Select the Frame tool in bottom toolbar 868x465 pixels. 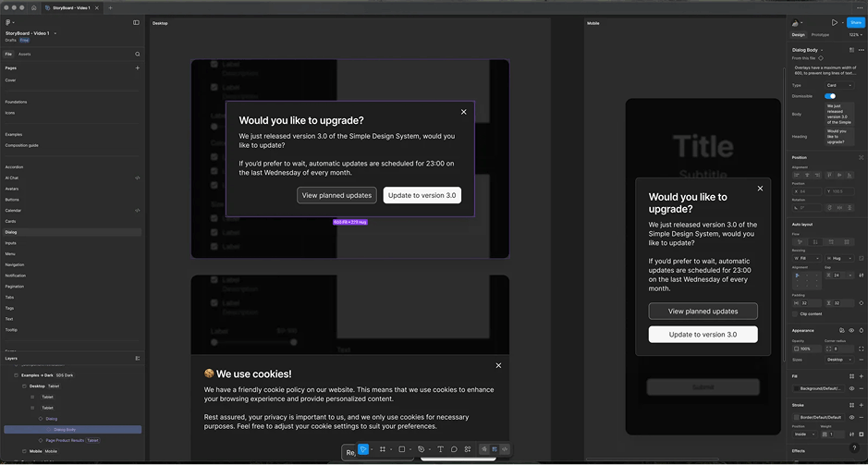coord(383,449)
